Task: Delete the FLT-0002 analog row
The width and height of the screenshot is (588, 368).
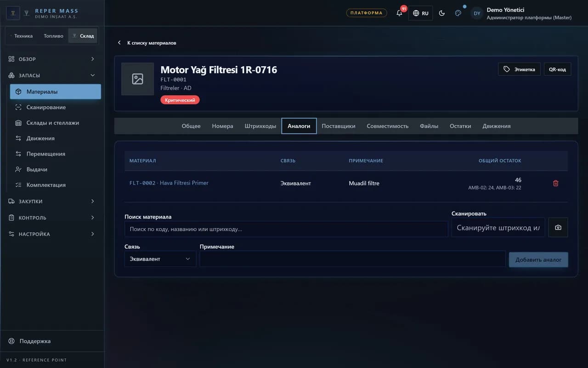Action: pos(556,183)
